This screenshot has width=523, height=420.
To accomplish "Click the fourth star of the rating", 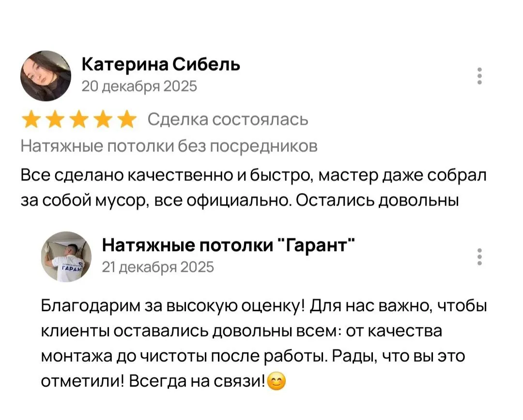I will (x=103, y=119).
